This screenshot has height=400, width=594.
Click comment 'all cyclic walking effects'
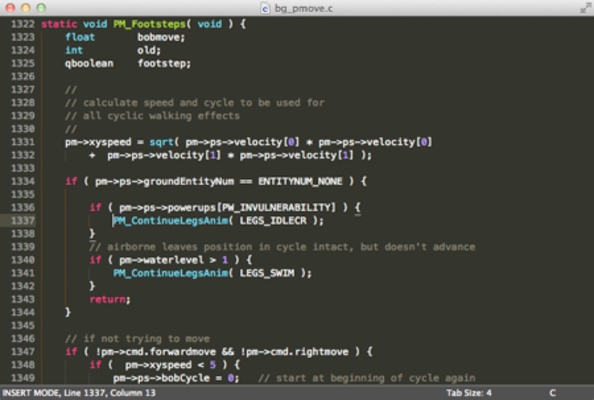(161, 116)
